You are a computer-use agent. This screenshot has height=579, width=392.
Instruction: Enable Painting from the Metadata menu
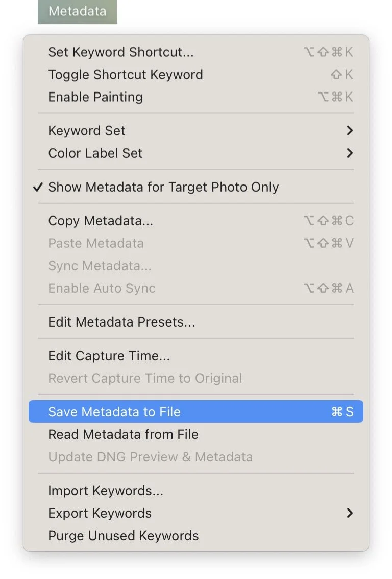(95, 97)
